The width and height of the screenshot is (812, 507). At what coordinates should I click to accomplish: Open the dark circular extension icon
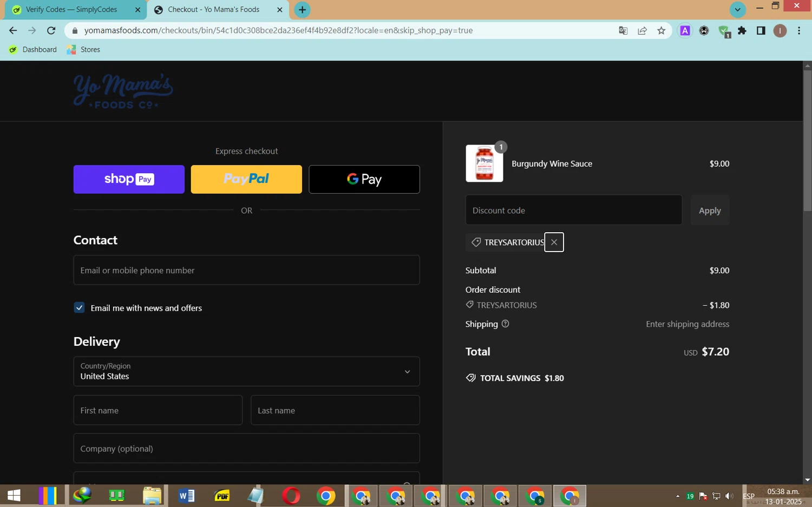pyautogui.click(x=704, y=31)
